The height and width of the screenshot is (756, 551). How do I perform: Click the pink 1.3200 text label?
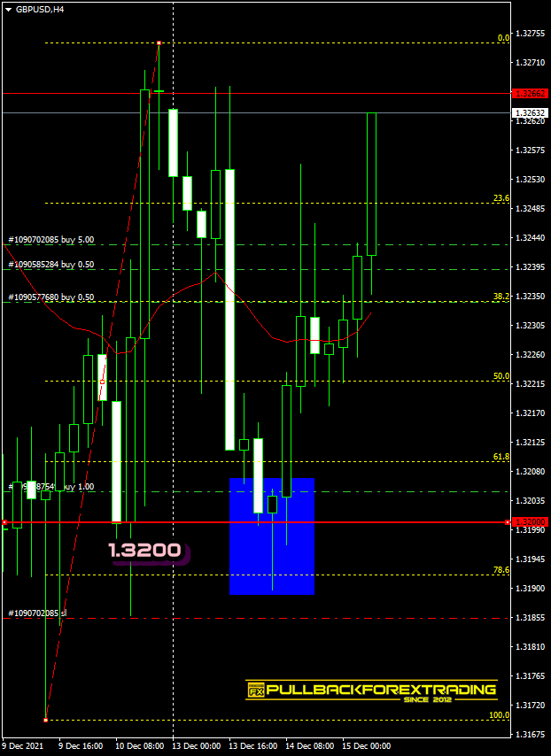click(144, 552)
